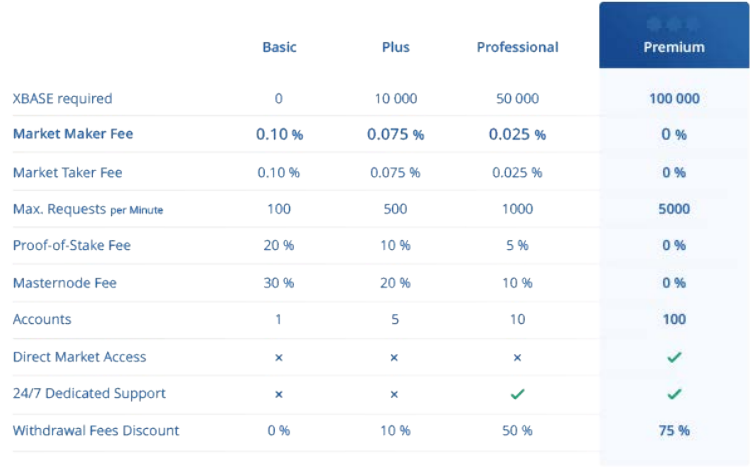Click the Plus 24/7 Dedicated Support cross icon
The height and width of the screenshot is (471, 752).
pyautogui.click(x=395, y=394)
